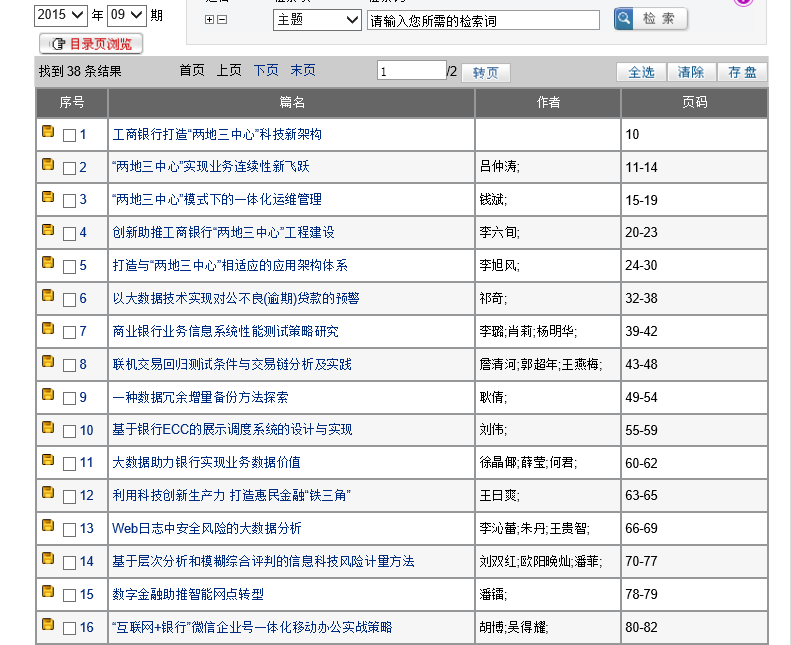Open article 联机交易回归测试条件与交易链分析及实践
This screenshot has height=645, width=791.
(x=232, y=364)
